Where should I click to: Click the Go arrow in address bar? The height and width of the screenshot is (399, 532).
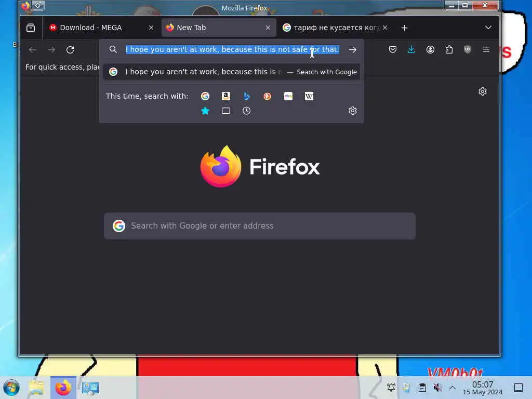(353, 49)
